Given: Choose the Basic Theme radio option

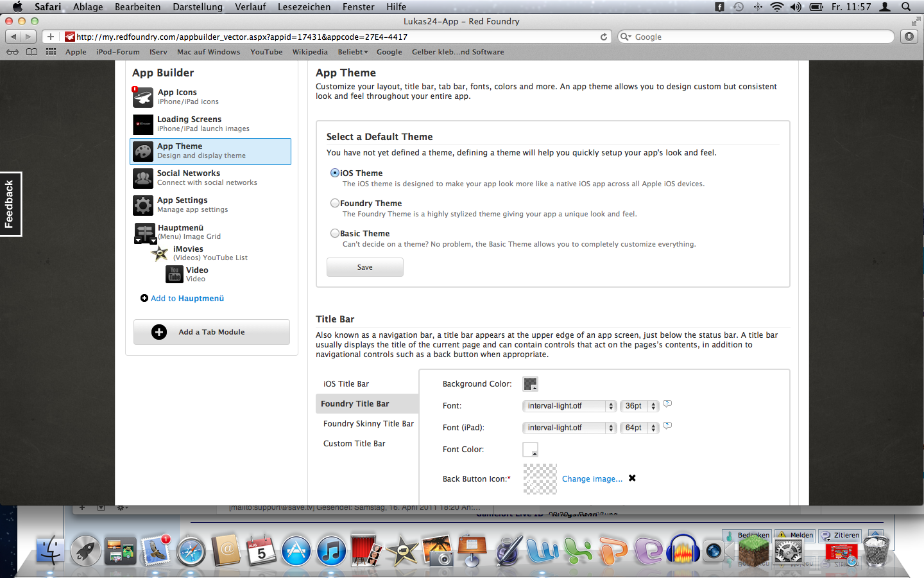Looking at the screenshot, I should click(x=335, y=233).
